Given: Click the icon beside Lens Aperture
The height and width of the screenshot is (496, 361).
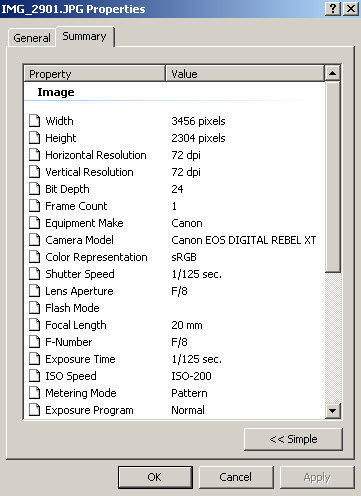Looking at the screenshot, I should pyautogui.click(x=34, y=291).
